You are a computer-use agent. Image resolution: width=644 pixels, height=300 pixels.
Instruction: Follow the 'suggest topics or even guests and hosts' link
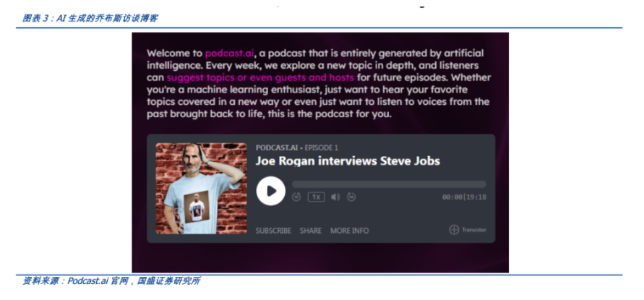click(260, 77)
